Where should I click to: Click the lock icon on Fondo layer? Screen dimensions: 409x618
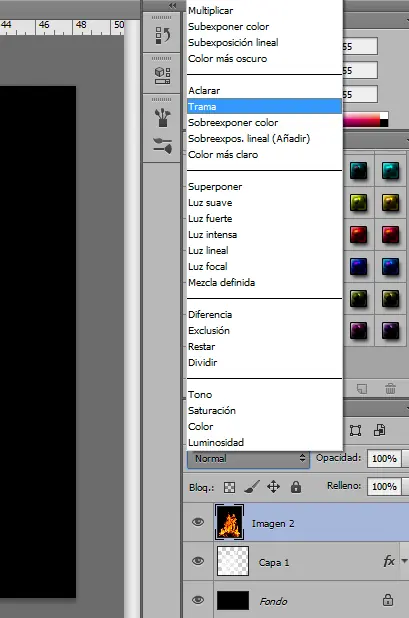388,600
